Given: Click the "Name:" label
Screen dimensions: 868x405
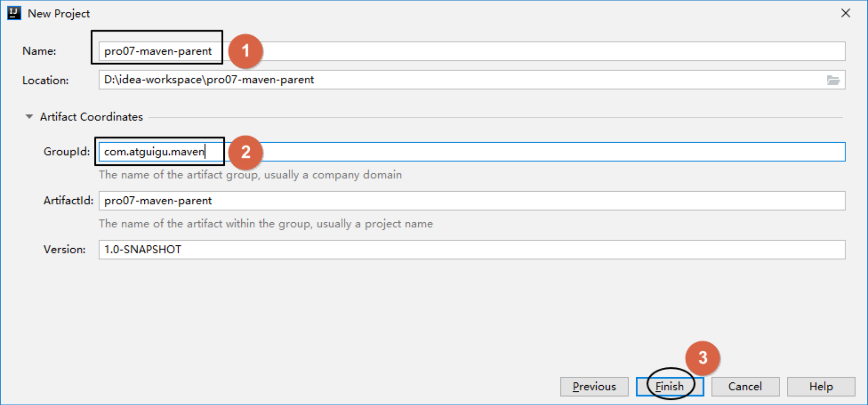Looking at the screenshot, I should (39, 51).
